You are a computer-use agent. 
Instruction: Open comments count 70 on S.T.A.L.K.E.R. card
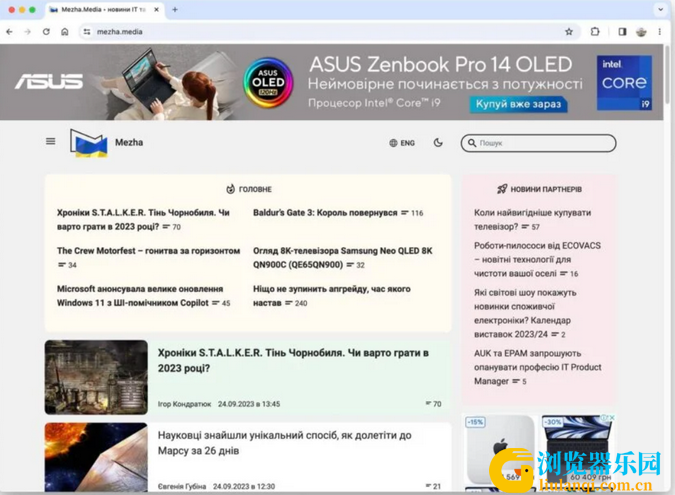433,404
